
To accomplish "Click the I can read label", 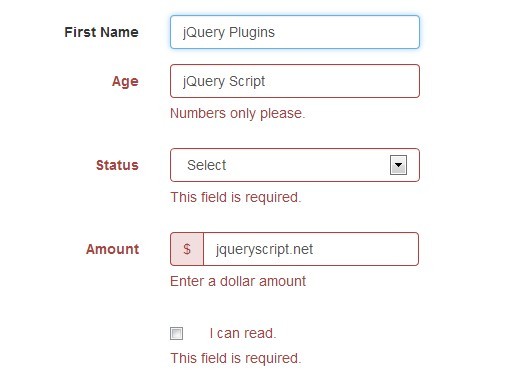I will (243, 333).
